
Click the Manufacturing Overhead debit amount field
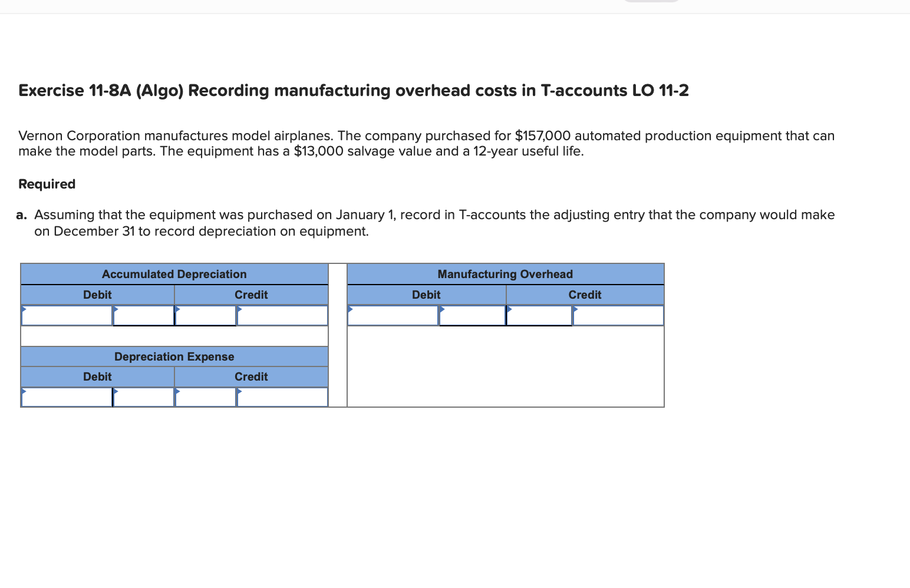click(472, 315)
